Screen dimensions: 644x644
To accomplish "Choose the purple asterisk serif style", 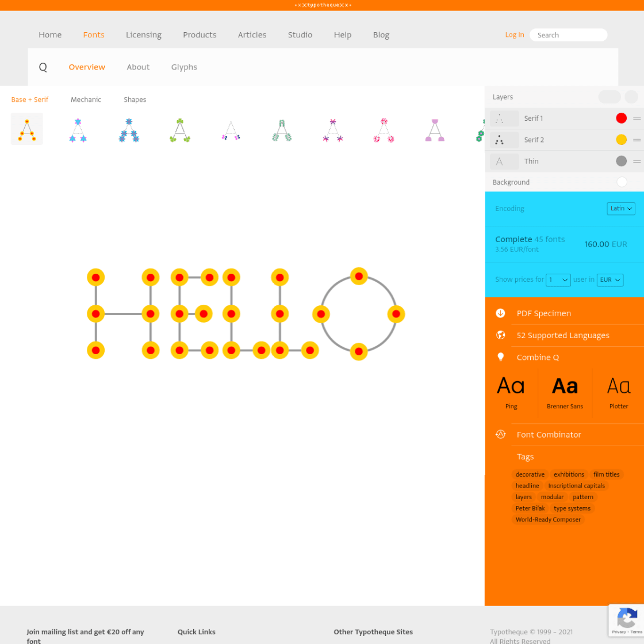I will pos(333,130).
